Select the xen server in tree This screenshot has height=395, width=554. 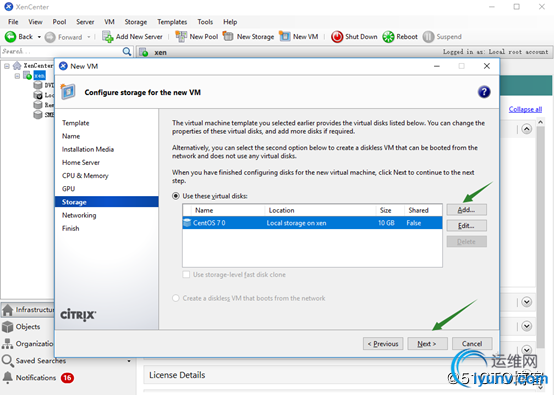point(39,76)
